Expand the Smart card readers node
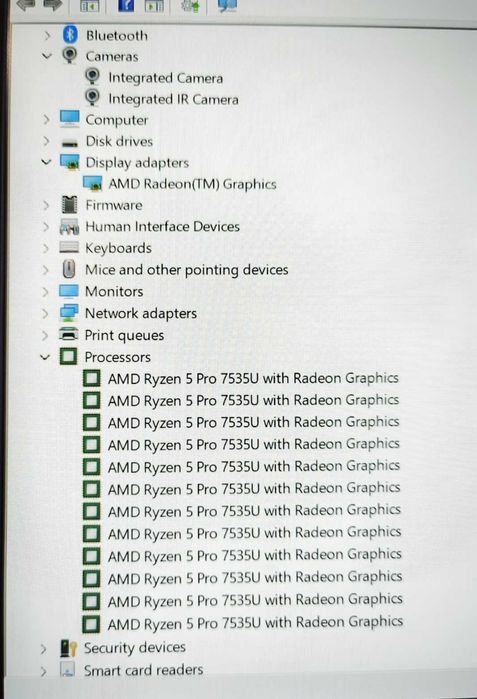 (43, 671)
